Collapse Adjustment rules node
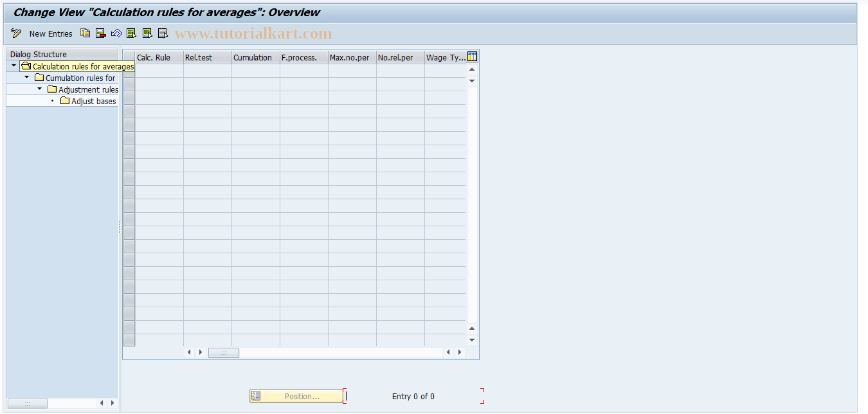 pos(39,89)
